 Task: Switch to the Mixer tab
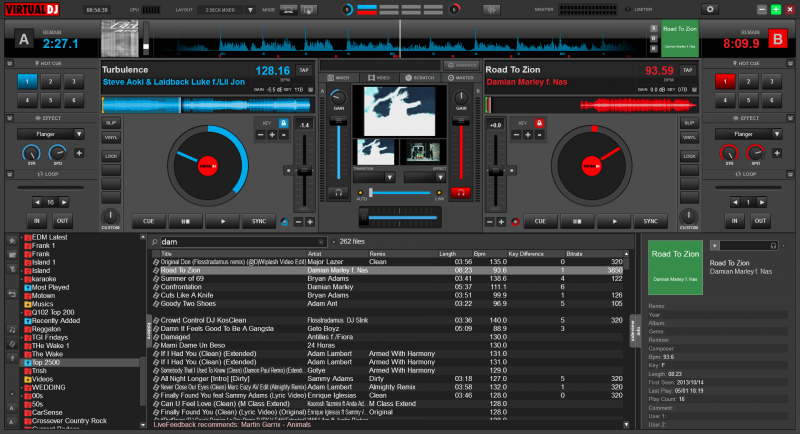(339, 78)
